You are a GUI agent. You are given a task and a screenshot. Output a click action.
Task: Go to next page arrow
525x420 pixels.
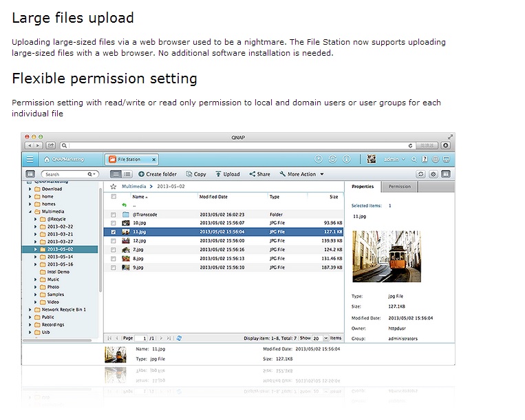coord(162,338)
